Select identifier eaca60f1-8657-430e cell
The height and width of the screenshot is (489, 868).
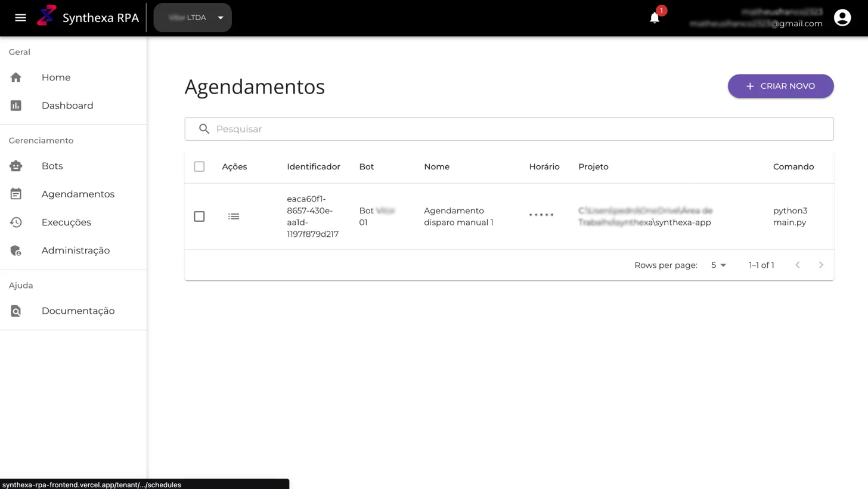[x=312, y=216]
